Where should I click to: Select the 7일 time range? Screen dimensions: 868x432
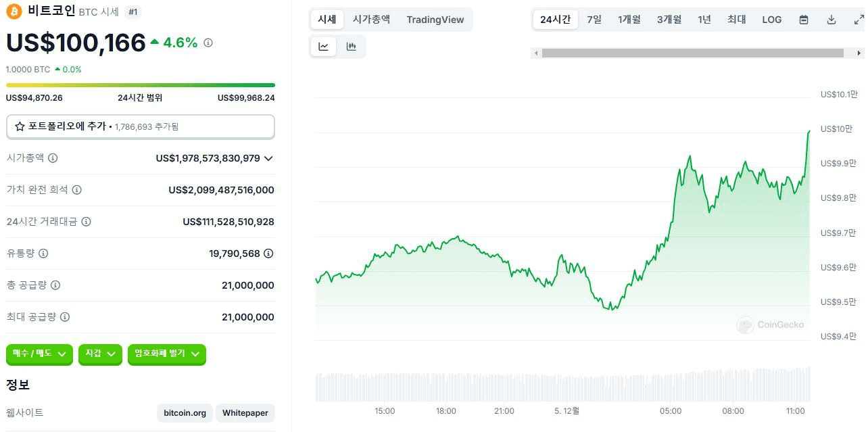pos(594,20)
